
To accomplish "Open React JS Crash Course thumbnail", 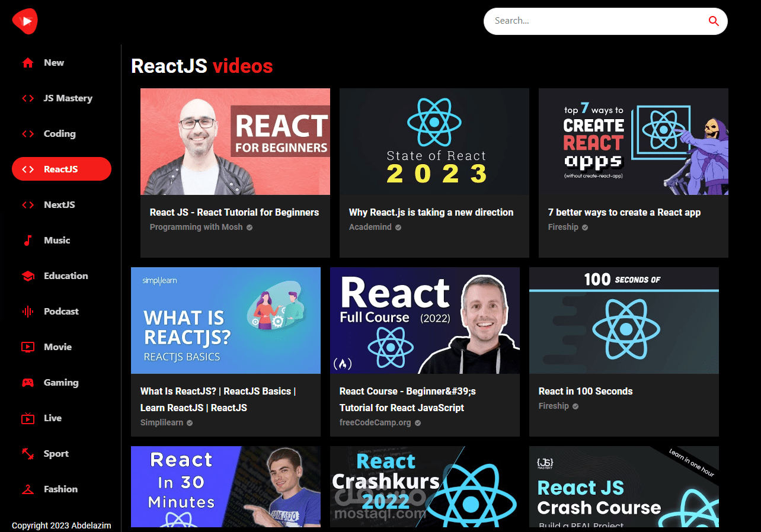I will pos(624,486).
